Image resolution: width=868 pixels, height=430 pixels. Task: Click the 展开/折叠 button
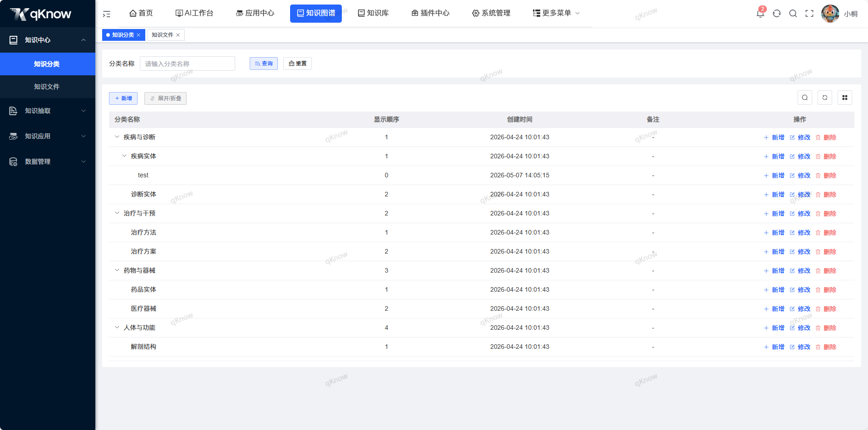click(x=165, y=98)
